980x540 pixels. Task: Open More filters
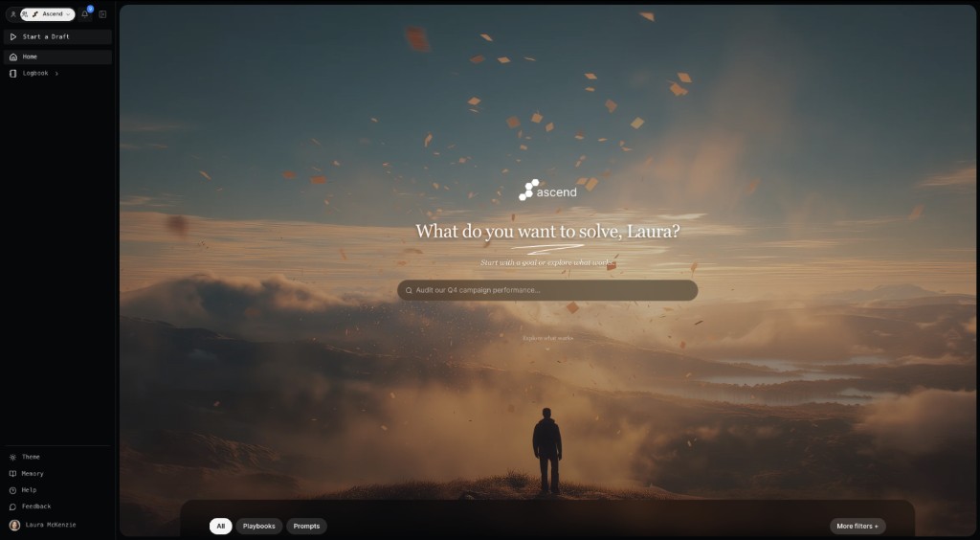(857, 527)
